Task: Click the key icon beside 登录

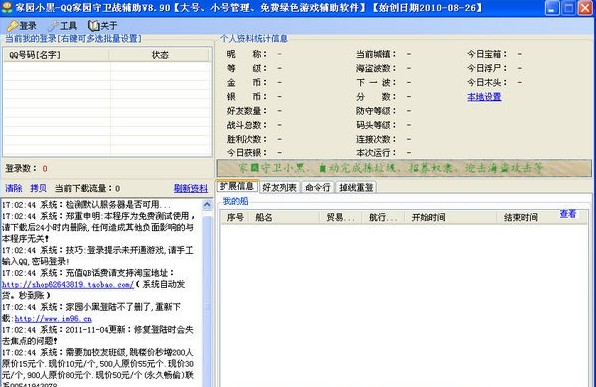Action: click(13, 26)
